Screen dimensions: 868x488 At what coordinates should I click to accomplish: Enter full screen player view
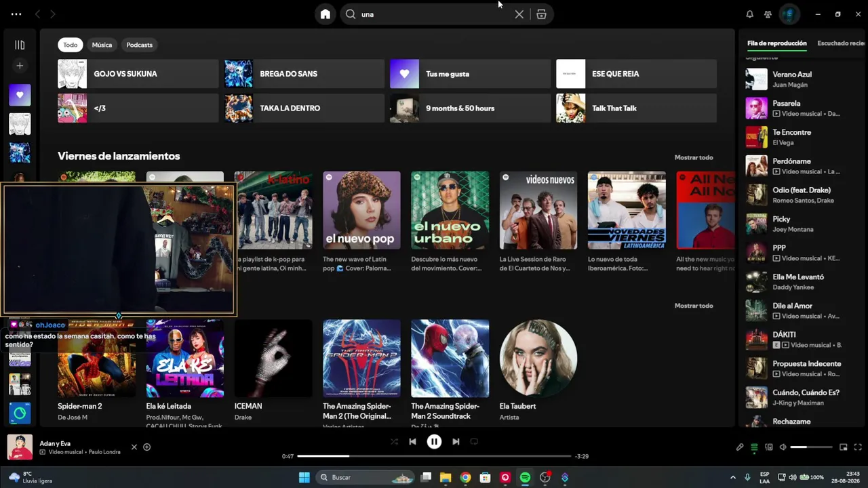858,447
